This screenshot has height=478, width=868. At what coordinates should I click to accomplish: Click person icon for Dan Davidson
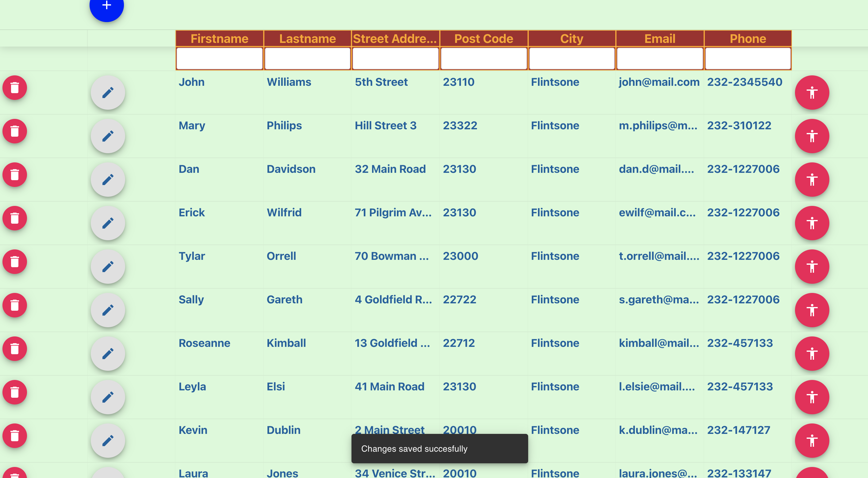coord(812,180)
